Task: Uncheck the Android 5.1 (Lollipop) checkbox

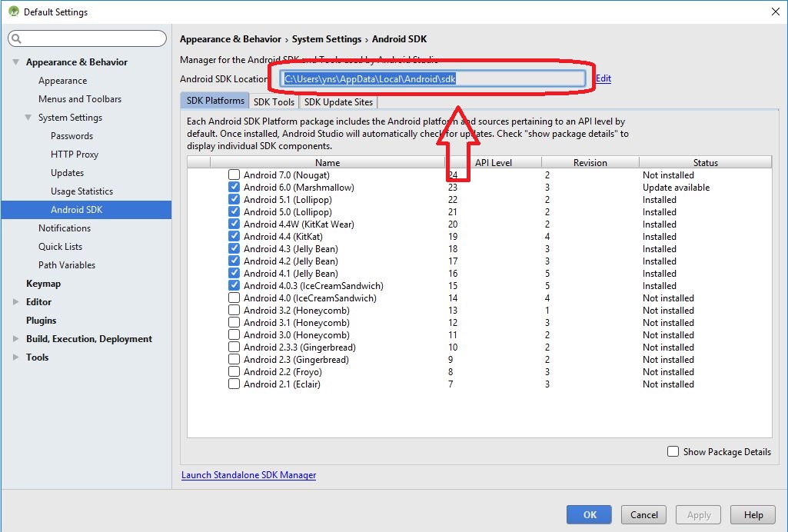Action: tap(234, 199)
